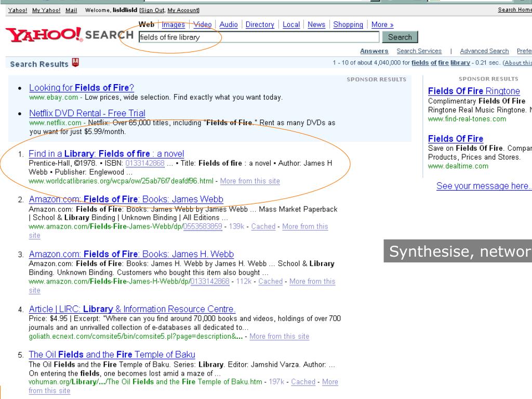The width and height of the screenshot is (532, 399).
Task: Open the Images search tab
Action: click(173, 24)
